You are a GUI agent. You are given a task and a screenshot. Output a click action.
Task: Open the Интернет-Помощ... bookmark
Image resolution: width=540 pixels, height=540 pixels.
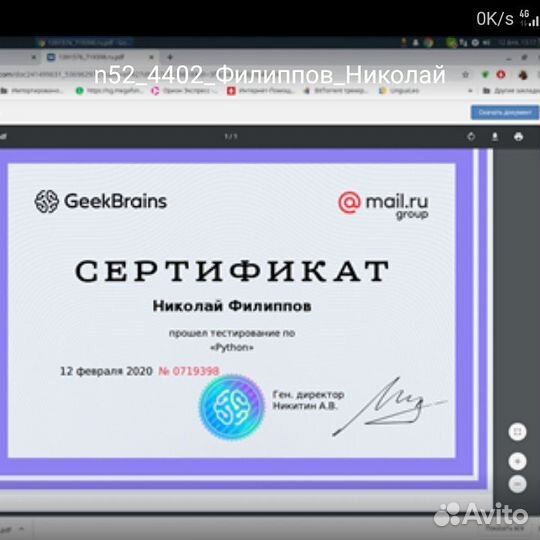tap(260, 91)
